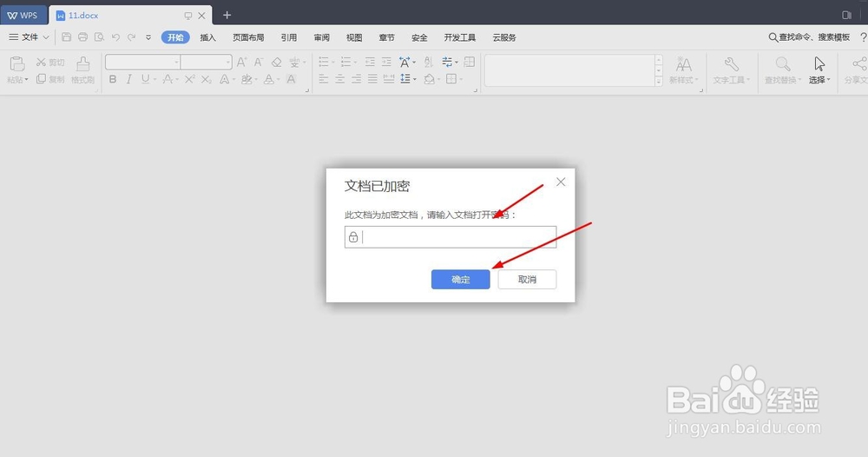Click the undo icon
The image size is (868, 457).
(115, 37)
